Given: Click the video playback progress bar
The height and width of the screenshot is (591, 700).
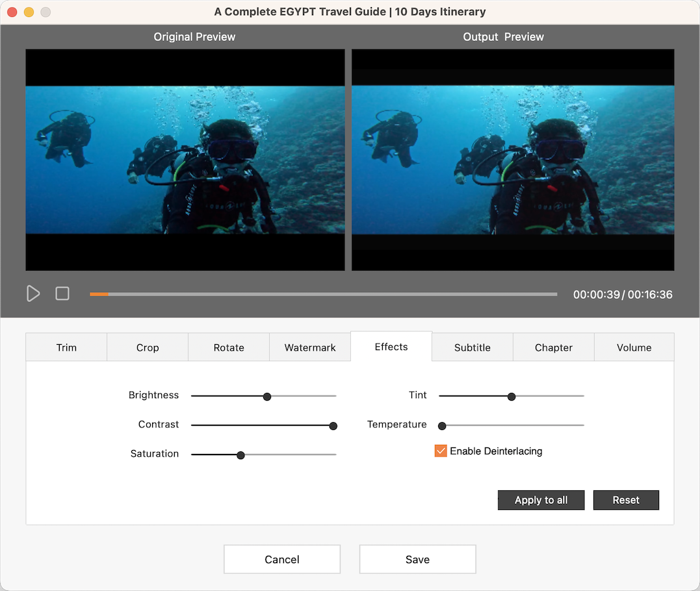Looking at the screenshot, I should (x=323, y=294).
